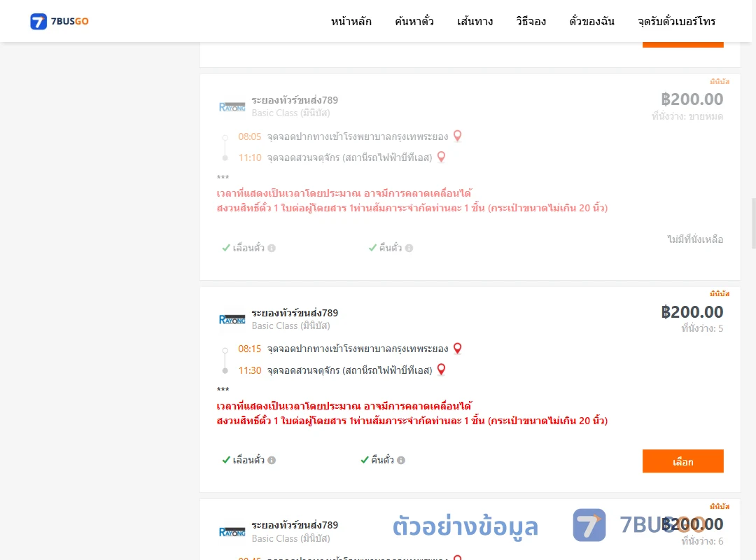Click มินิบัส tag on 08:15 card
The width and height of the screenshot is (756, 560).
tap(720, 294)
